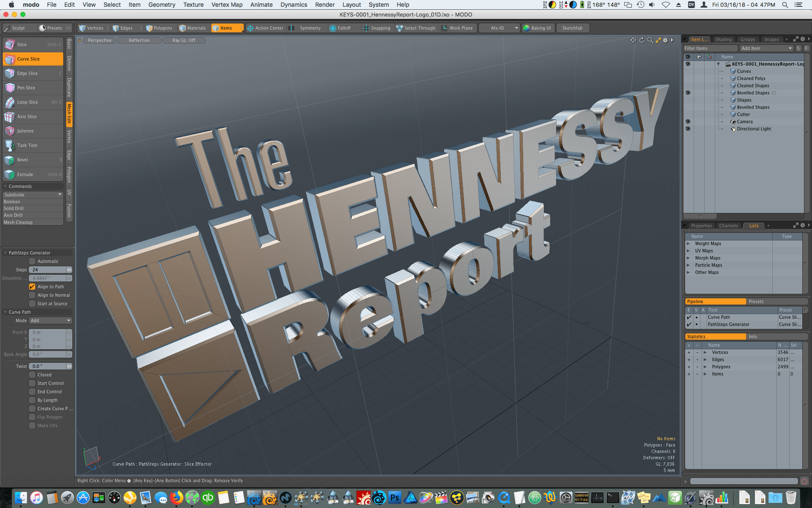Image resolution: width=812 pixels, height=508 pixels.
Task: Collapse the KEYS-0001_HennessyReport item tree
Action: (x=718, y=64)
